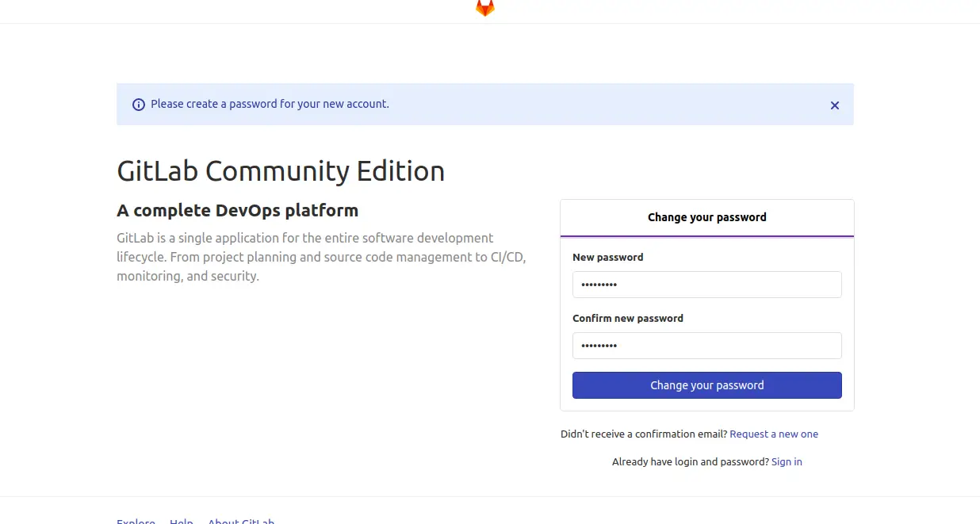Open the Help footer link
Image resolution: width=980 pixels, height=524 pixels.
pyautogui.click(x=181, y=521)
